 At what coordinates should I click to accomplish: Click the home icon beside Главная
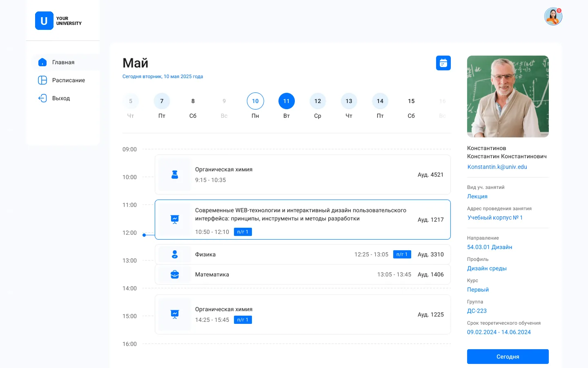pyautogui.click(x=42, y=62)
